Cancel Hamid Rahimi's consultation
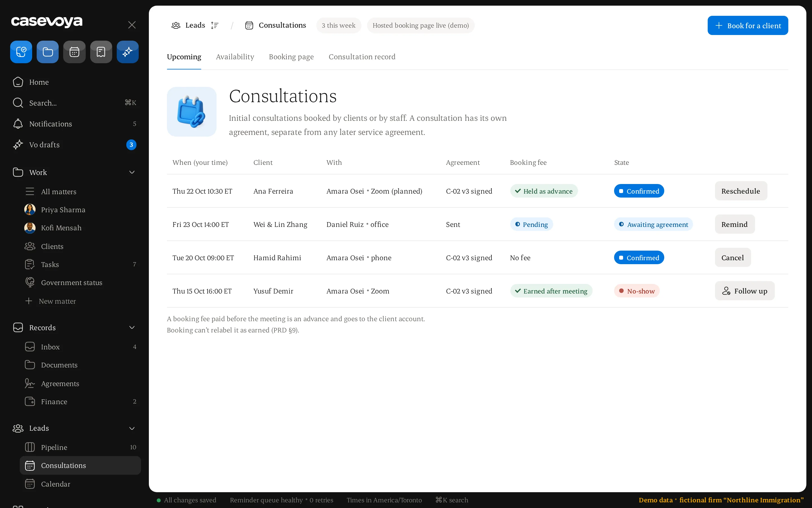 coord(732,258)
